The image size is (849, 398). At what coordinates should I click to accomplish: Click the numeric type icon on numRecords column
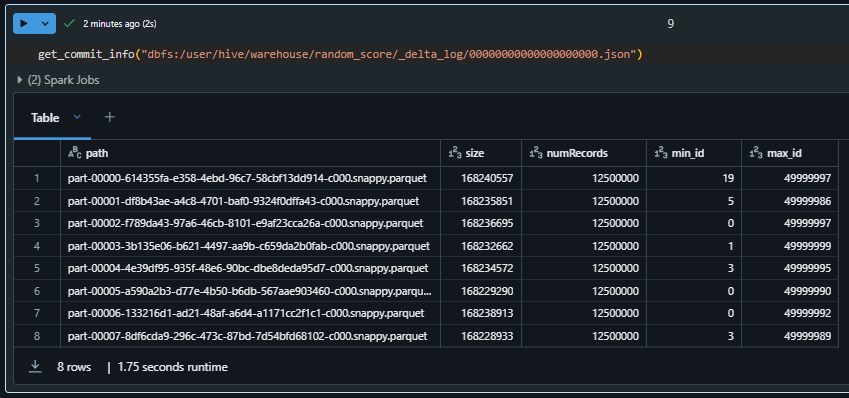click(x=536, y=154)
